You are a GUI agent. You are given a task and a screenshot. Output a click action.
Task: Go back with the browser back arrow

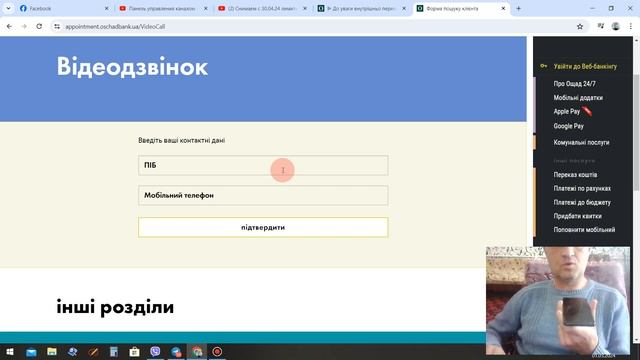click(9, 26)
